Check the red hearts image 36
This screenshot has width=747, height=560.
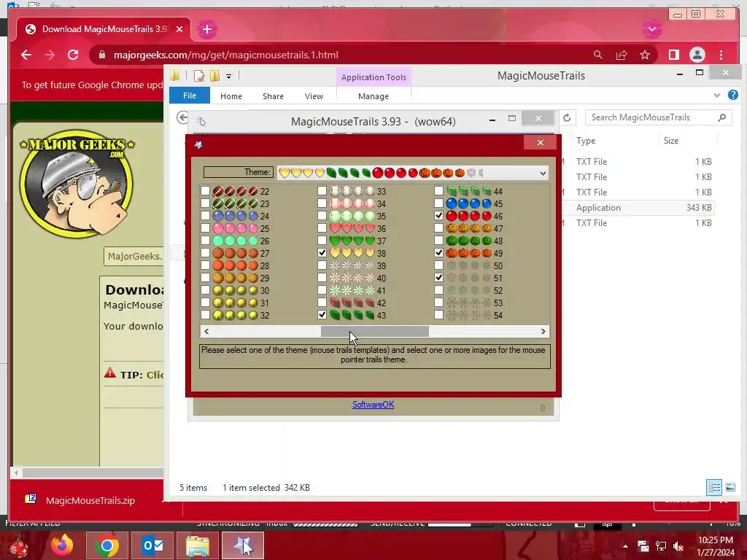coord(322,228)
